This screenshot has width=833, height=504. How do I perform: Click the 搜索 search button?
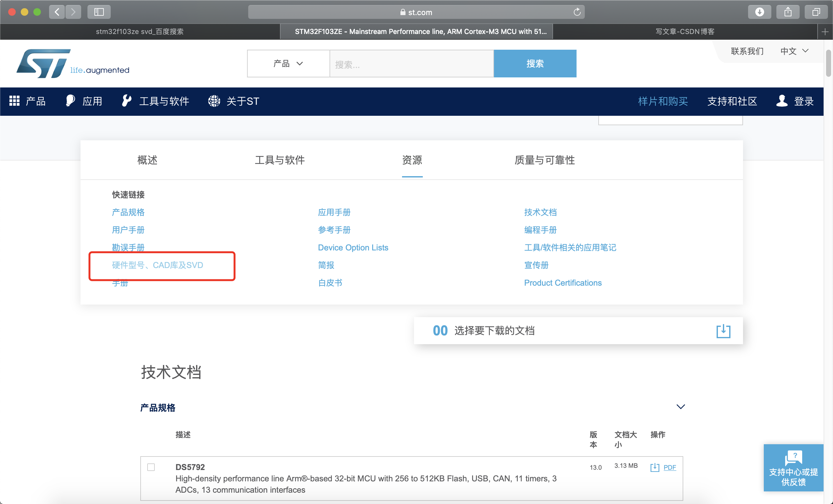click(x=535, y=63)
